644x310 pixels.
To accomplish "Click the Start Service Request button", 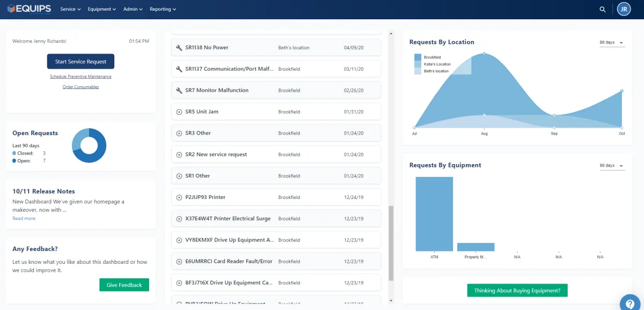I will (x=80, y=61).
